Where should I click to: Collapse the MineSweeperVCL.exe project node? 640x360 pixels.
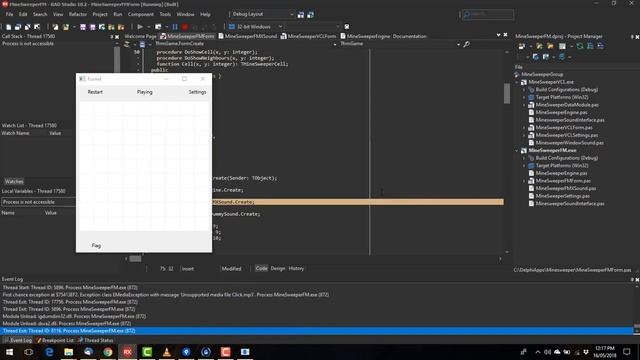[517, 82]
